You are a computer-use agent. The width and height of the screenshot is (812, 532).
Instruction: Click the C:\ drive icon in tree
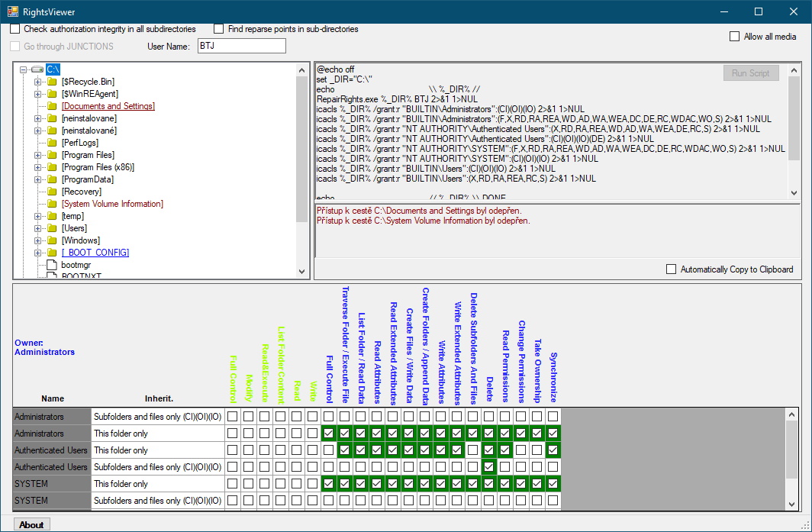tap(37, 69)
